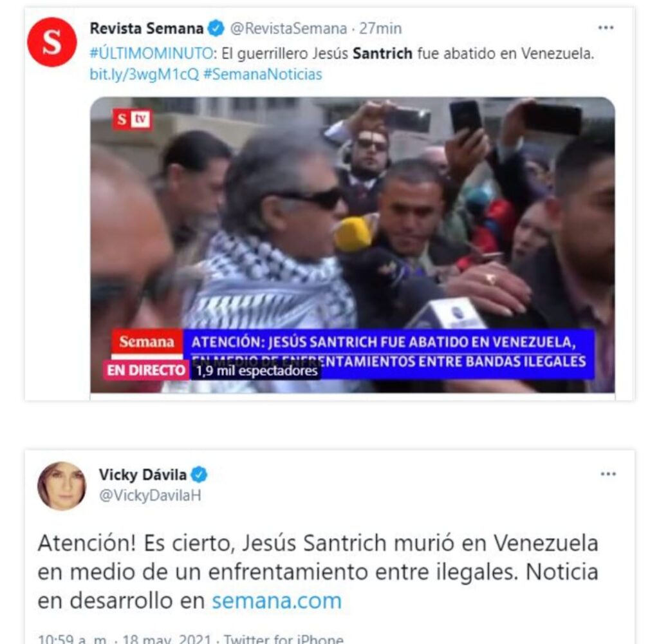Screen dimensions: 659x644
Task: Open the #ÚLTIMOMINUTO hashtag
Action: [152, 53]
